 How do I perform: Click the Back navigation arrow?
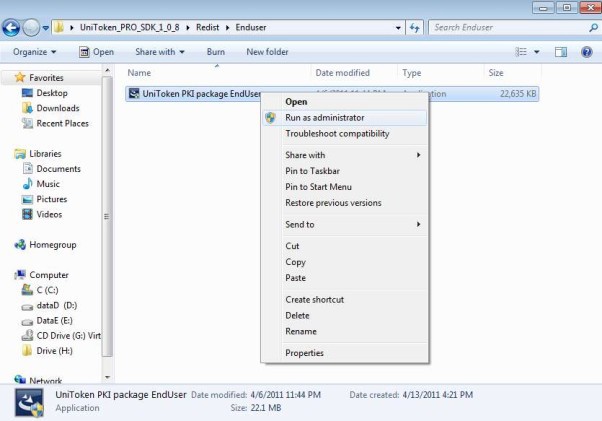tap(11, 28)
